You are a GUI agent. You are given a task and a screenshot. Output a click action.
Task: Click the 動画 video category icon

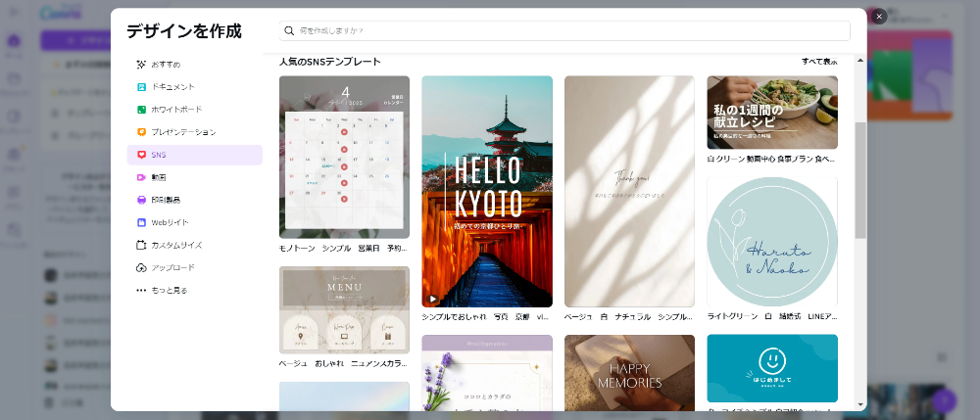pyautogui.click(x=141, y=177)
